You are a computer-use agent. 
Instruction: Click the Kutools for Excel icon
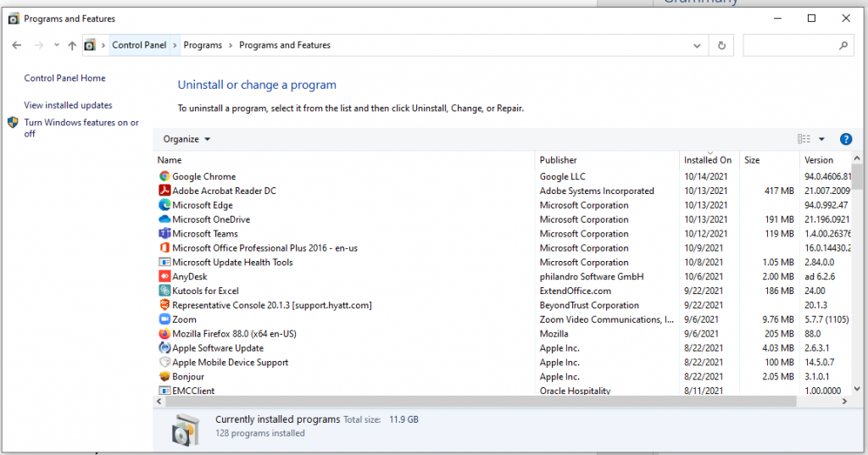pyautogui.click(x=164, y=291)
